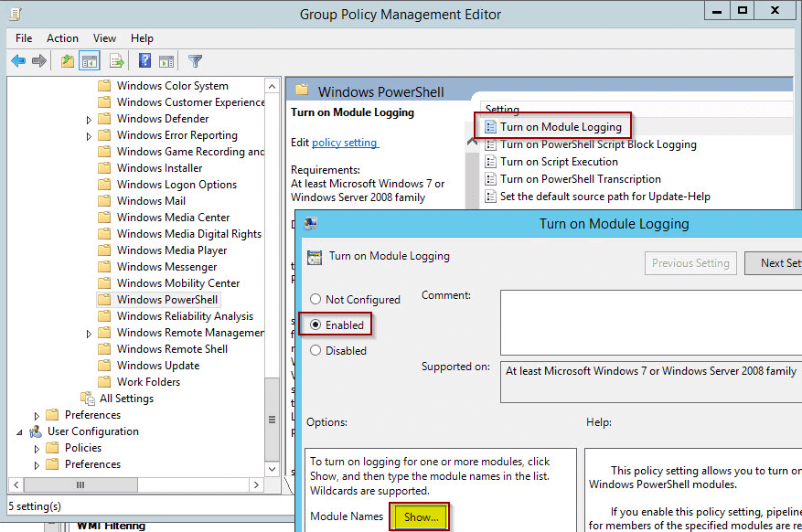
Task: Click the Windows Mail folder icon
Action: coord(104,201)
